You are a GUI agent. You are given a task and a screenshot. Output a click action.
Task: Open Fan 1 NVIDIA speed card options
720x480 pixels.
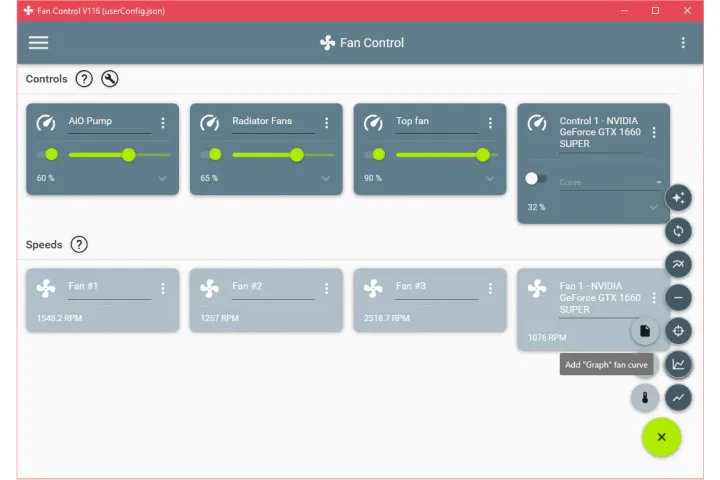654,298
